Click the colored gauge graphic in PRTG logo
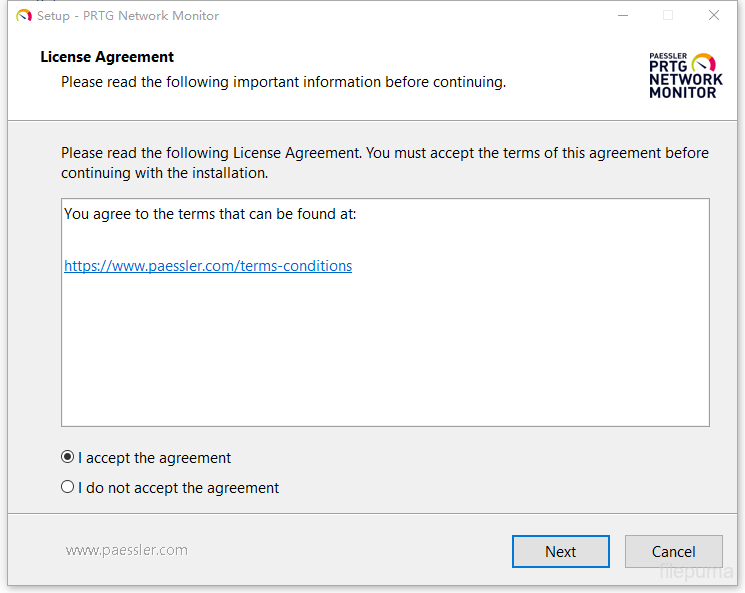745x593 pixels. coord(705,62)
